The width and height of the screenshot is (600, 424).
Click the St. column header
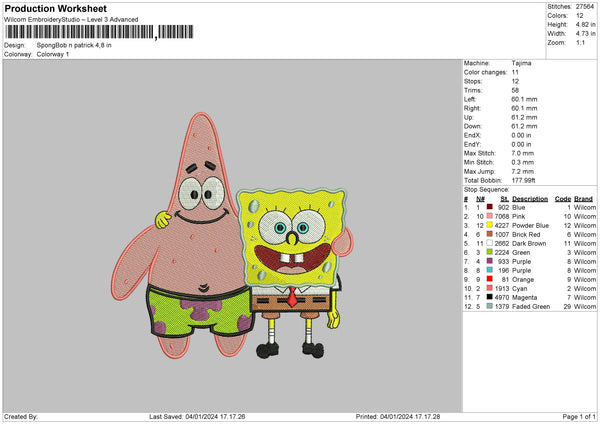click(504, 199)
